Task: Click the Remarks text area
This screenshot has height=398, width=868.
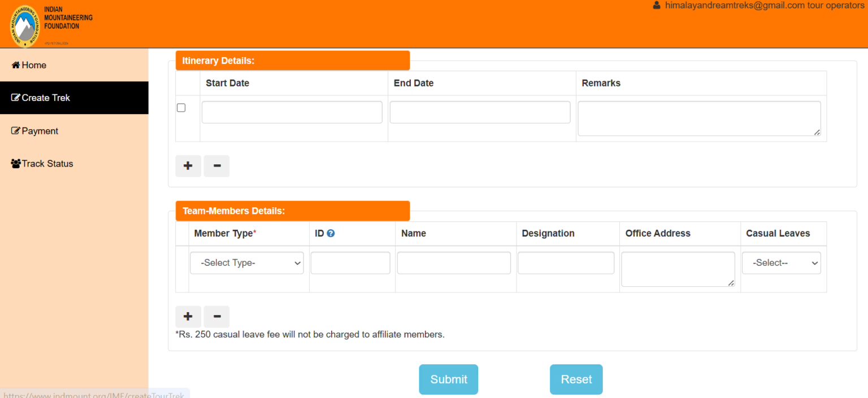Action: pyautogui.click(x=699, y=119)
